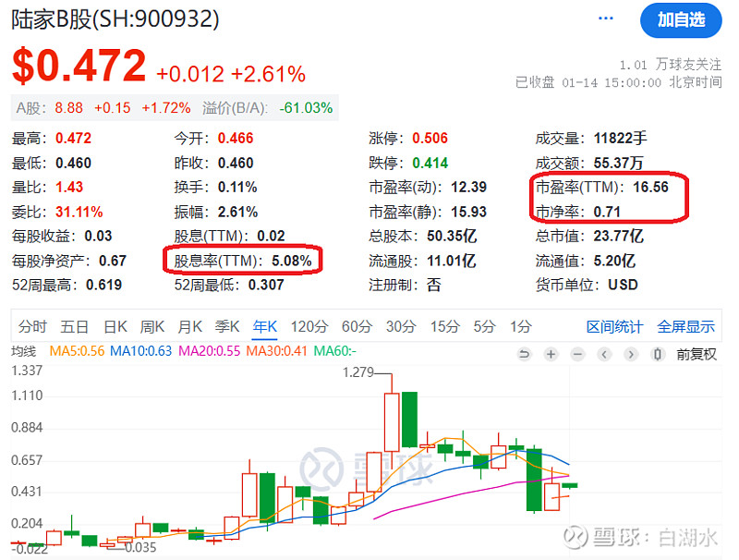Click 总市值 value 23.77亿

(618, 236)
